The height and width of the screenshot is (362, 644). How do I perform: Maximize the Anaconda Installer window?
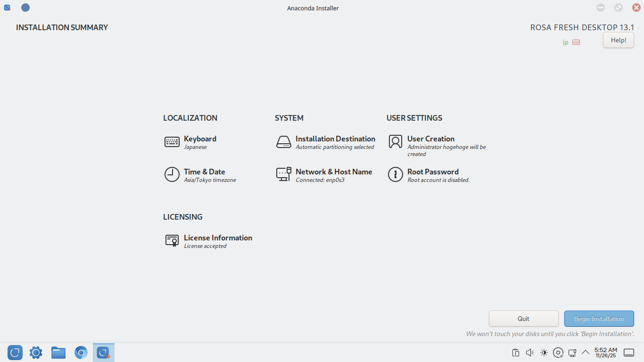pos(619,8)
